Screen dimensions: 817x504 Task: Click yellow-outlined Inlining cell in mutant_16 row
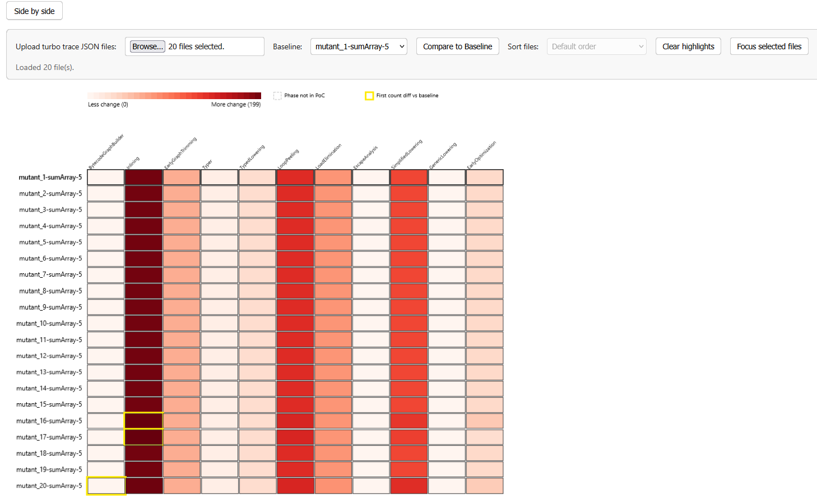(x=144, y=421)
